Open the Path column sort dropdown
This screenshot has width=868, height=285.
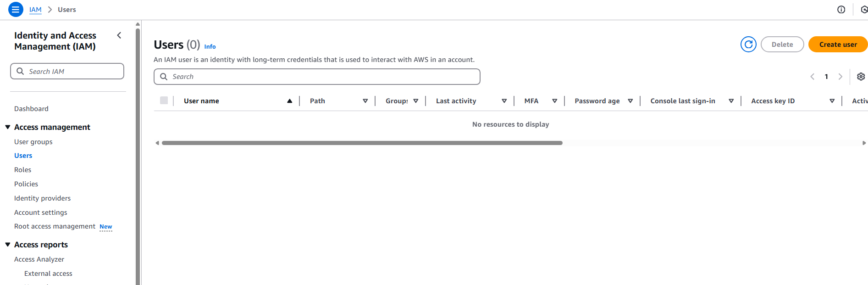[365, 101]
